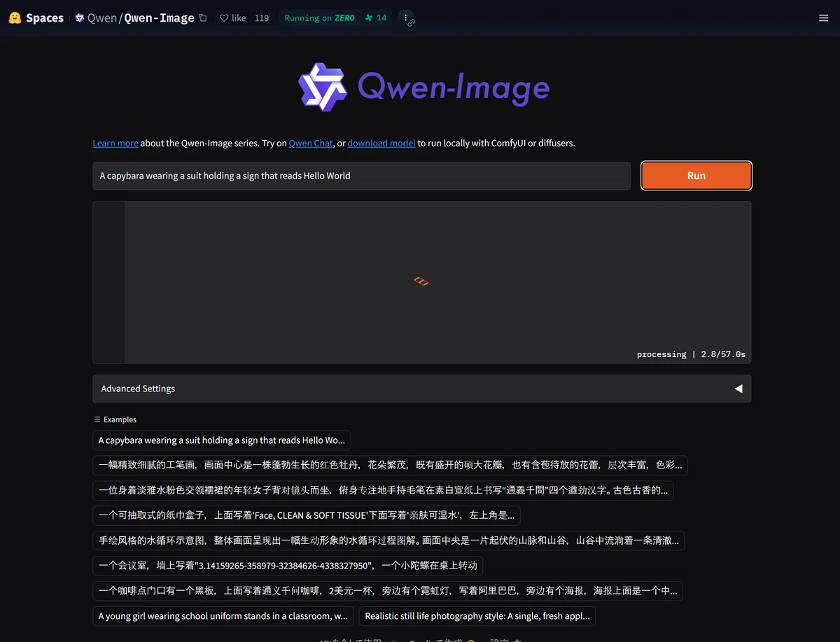
Task: Click the 119 likes count
Action: [262, 18]
